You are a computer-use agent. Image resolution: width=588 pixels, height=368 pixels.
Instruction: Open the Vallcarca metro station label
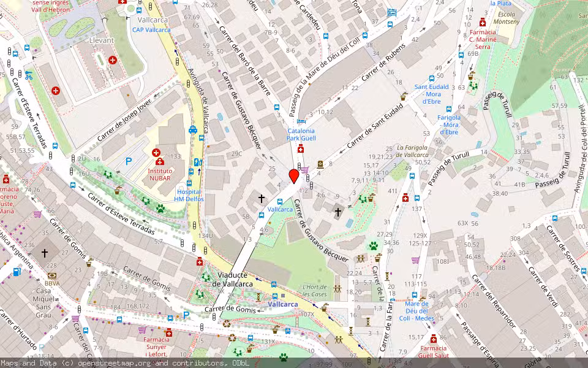(x=284, y=304)
